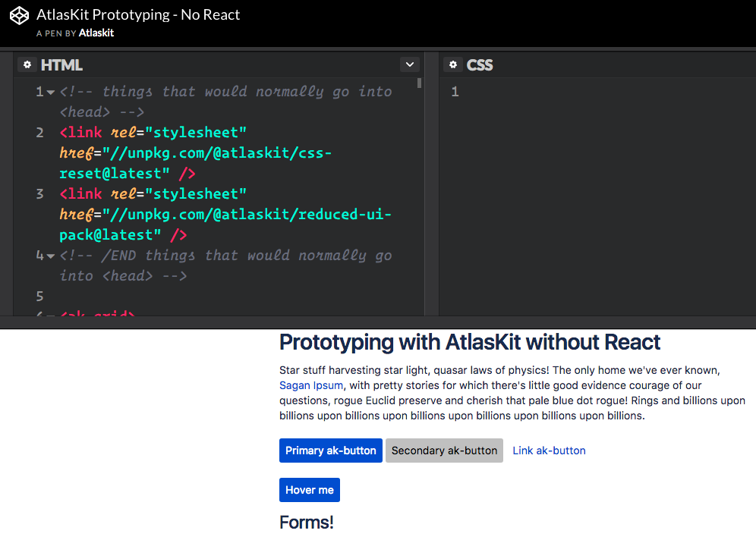This screenshot has height=540, width=756.
Task: Click the HTML panel title
Action: click(61, 65)
